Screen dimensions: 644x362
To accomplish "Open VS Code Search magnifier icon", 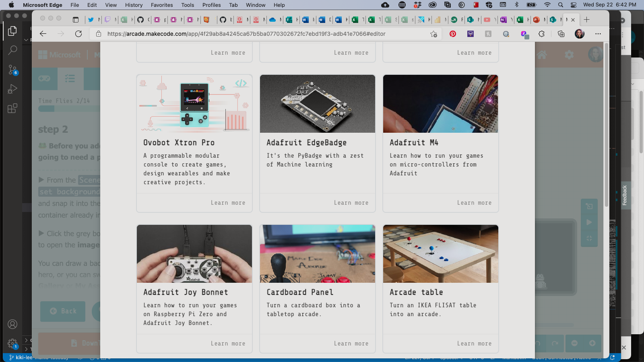I will pos(12,50).
